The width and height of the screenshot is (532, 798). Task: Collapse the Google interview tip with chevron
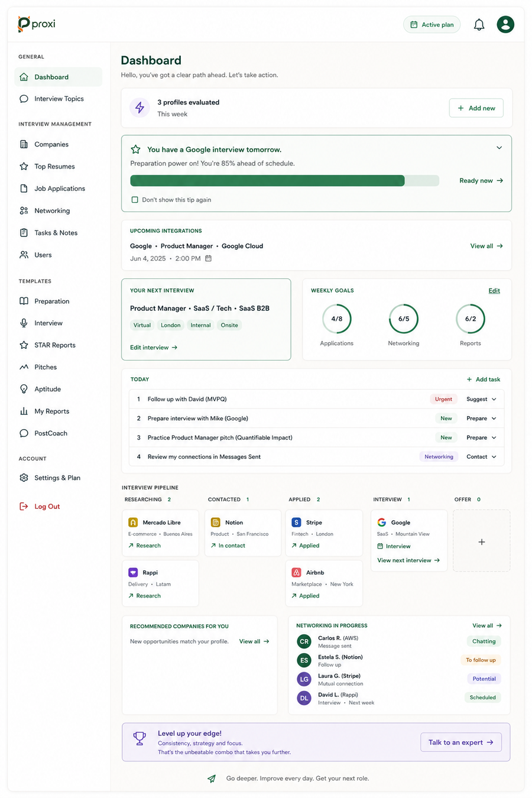(x=499, y=148)
